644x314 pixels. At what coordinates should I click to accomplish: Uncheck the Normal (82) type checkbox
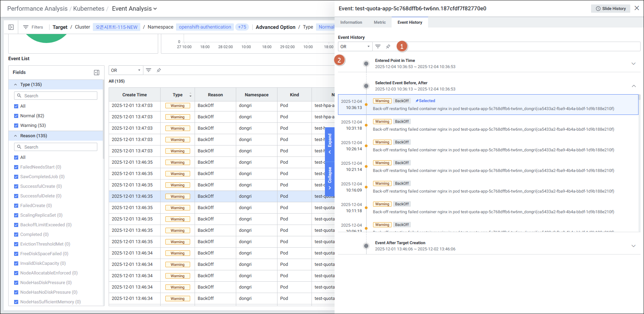[x=16, y=116]
